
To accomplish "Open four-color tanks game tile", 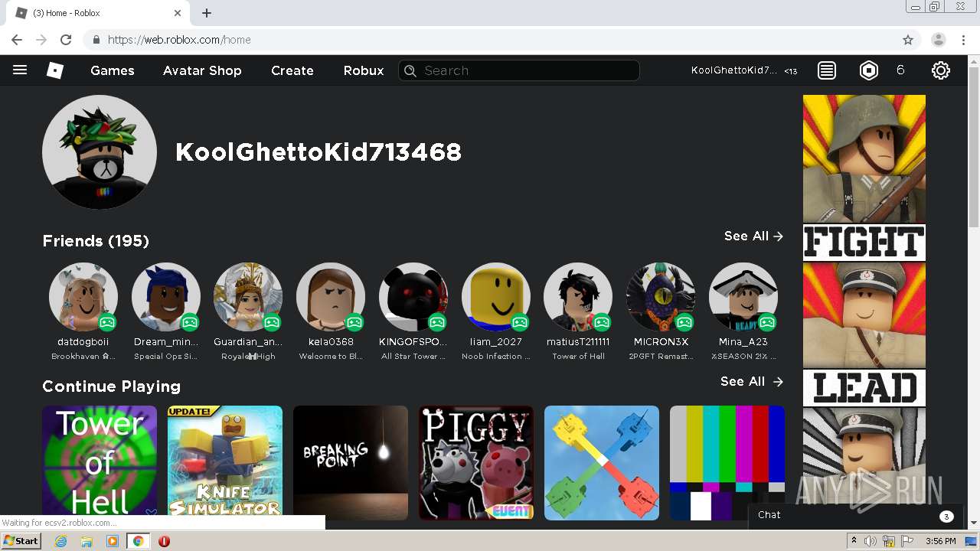I will 602,463.
